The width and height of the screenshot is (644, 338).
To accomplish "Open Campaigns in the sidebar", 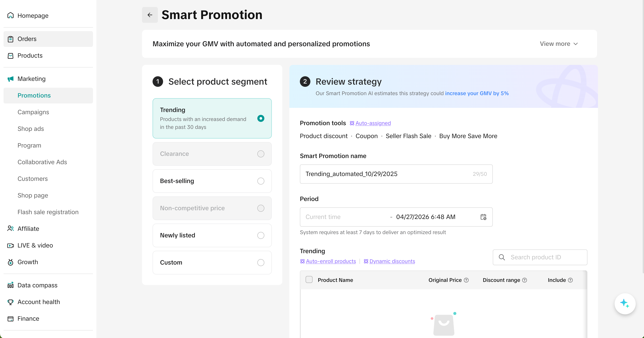I will [x=33, y=112].
